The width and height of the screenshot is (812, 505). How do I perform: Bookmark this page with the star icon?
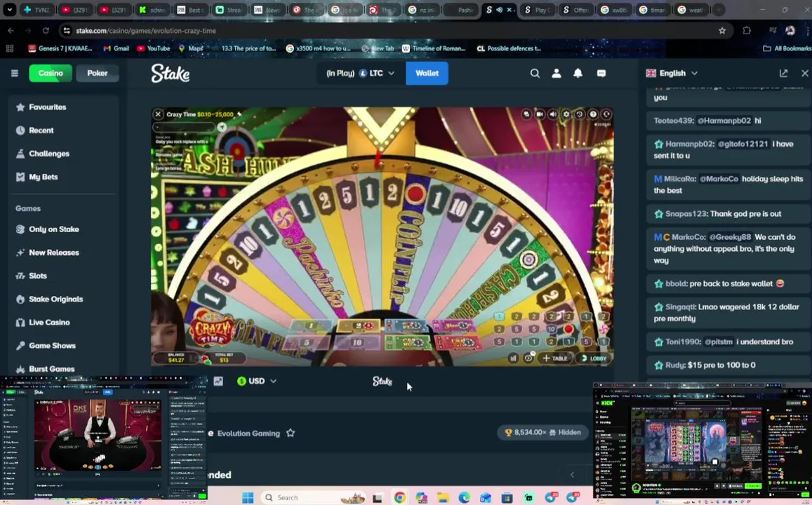point(722,31)
